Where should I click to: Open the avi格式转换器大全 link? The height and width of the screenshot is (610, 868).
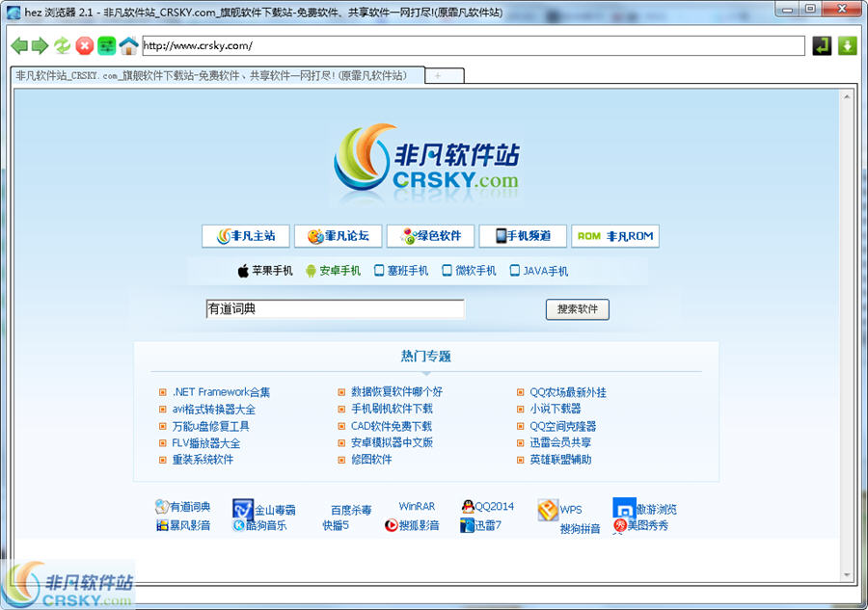(x=214, y=410)
